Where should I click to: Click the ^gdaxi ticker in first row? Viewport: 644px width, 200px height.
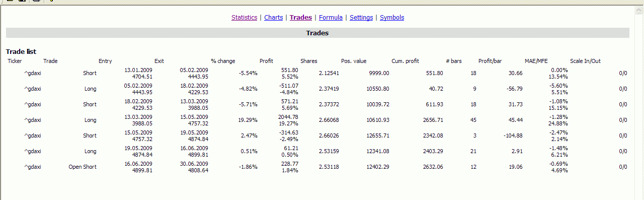click(x=33, y=73)
